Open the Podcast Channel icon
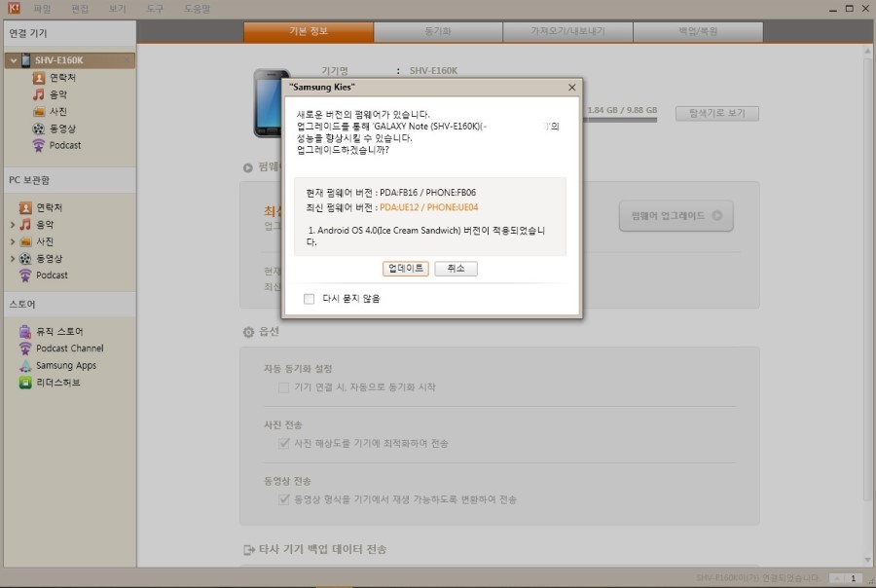Screen dimensions: 876x588 click(x=25, y=349)
